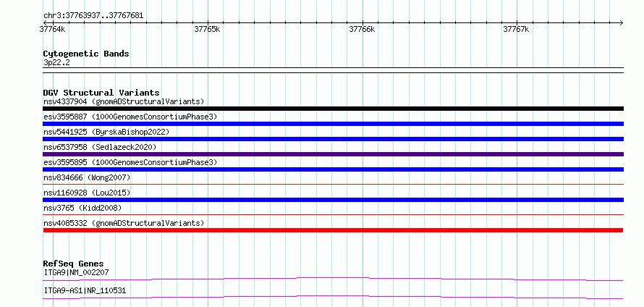Screen dimensions: 644x307
Task: Click the nsv1160928 Lou2015 label
Action: (87, 193)
